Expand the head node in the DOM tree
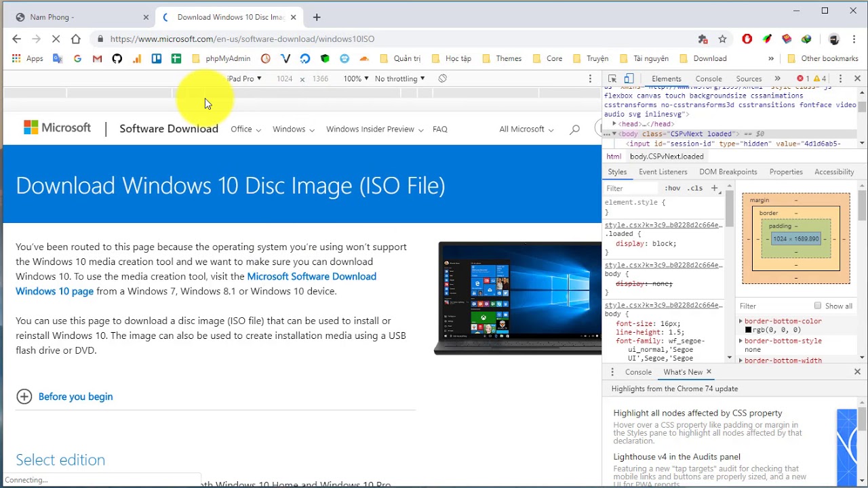868x488 pixels. coord(614,124)
